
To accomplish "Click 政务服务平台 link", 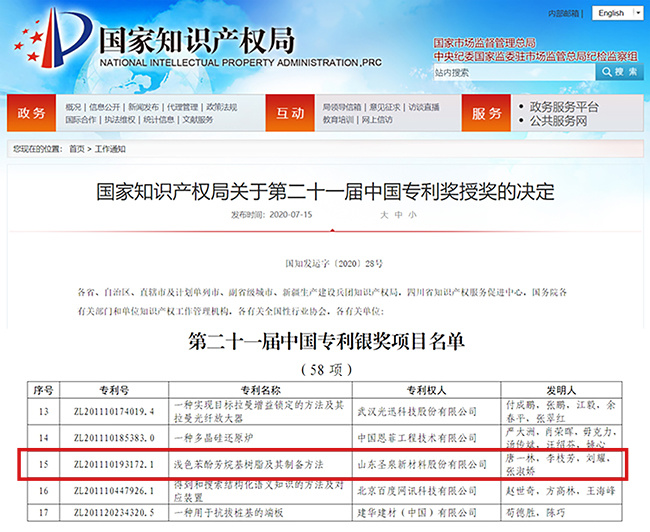I will [564, 106].
